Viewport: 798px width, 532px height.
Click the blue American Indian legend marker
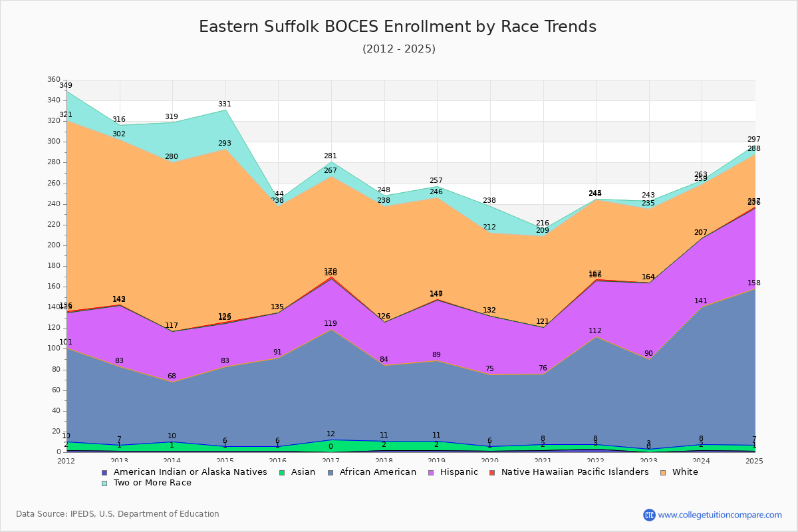tap(104, 473)
